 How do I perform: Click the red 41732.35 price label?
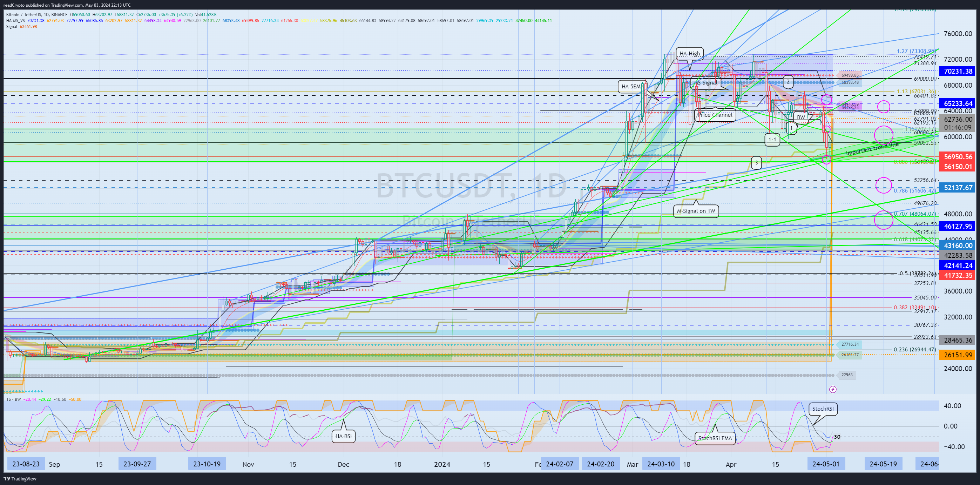pyautogui.click(x=958, y=275)
